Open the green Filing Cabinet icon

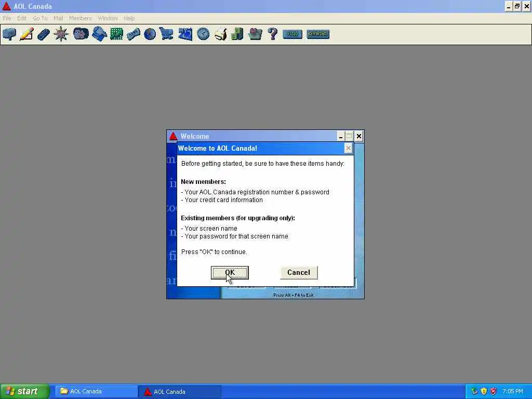point(237,34)
